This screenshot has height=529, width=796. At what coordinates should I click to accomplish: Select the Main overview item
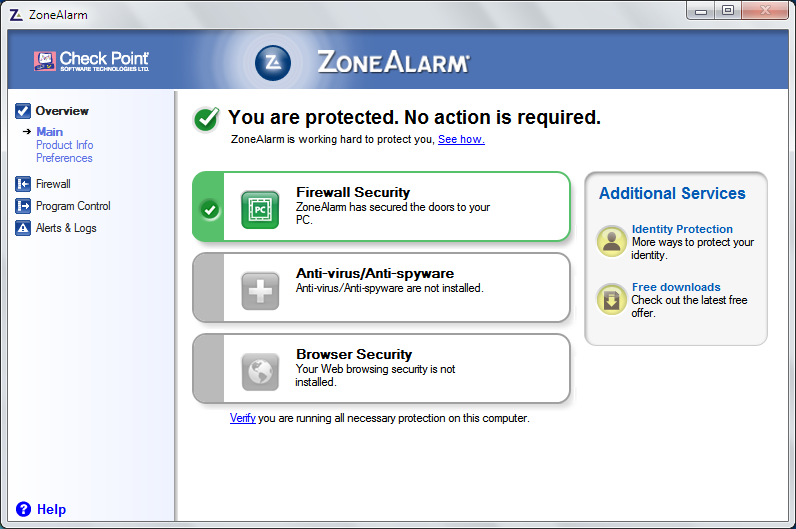(x=50, y=132)
